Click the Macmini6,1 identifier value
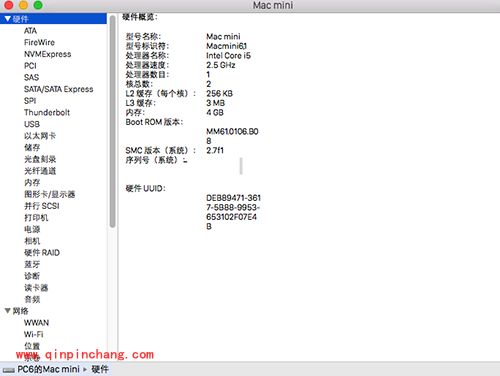 [x=227, y=46]
